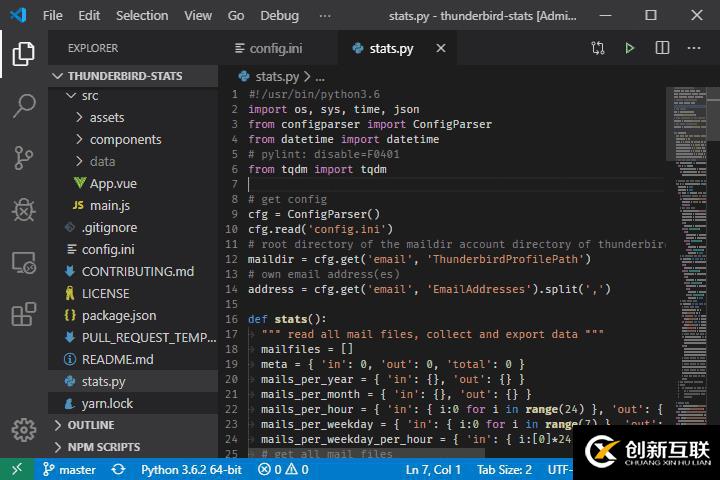This screenshot has width=720, height=480.
Task: Select the Python 3.6.2 64-bit interpreter
Action: (191, 469)
